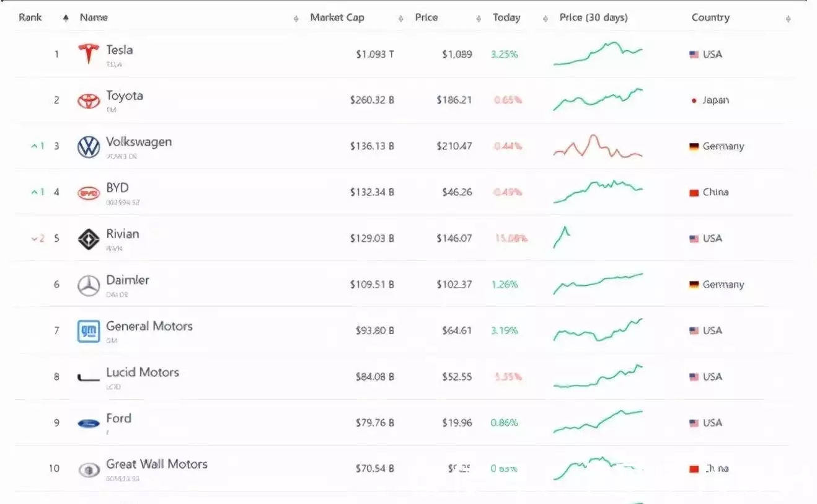The image size is (817, 504).
Task: Click the BYD logo icon
Action: tap(89, 193)
